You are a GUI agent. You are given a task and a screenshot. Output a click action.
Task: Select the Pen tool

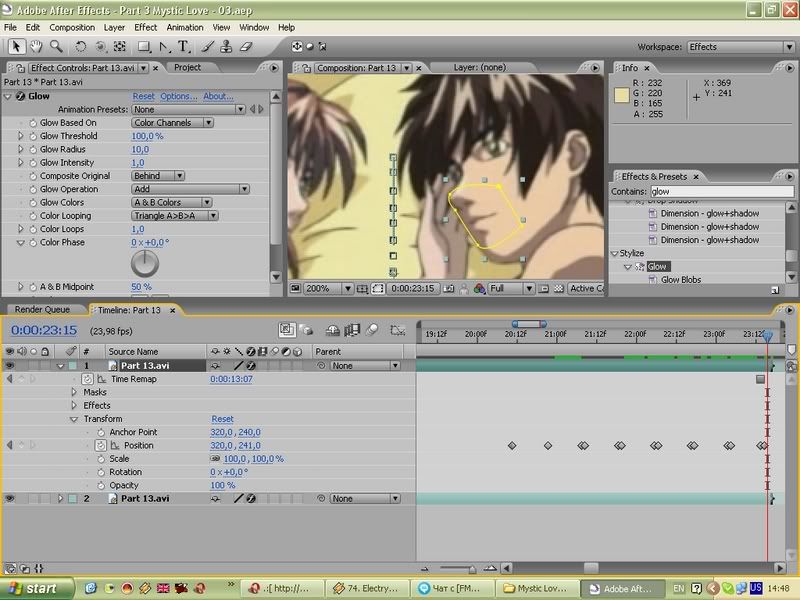click(164, 47)
